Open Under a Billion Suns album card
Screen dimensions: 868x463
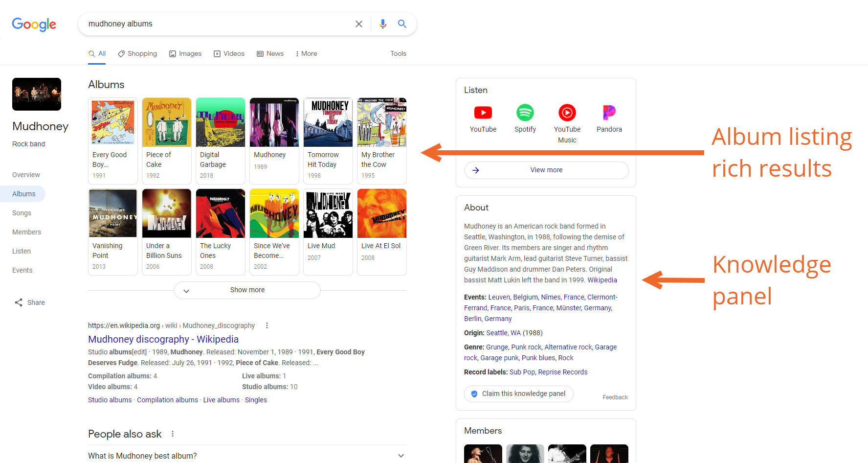point(167,232)
